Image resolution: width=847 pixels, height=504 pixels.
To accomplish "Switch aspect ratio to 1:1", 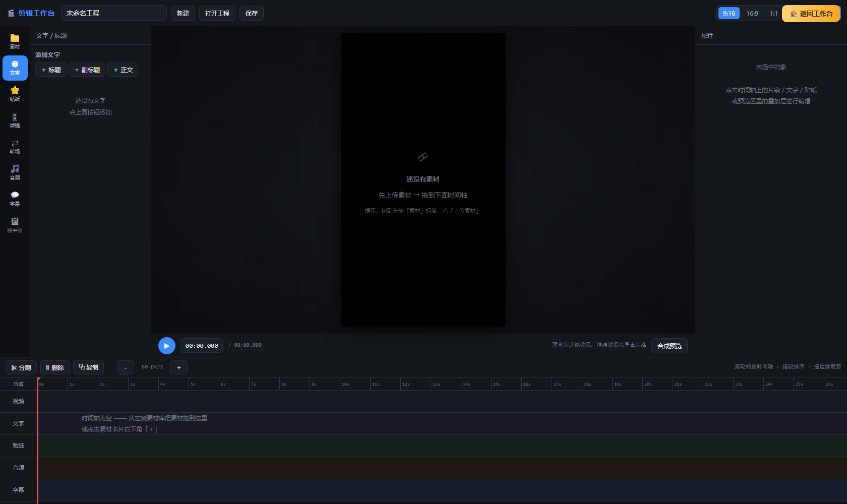I will pos(773,13).
